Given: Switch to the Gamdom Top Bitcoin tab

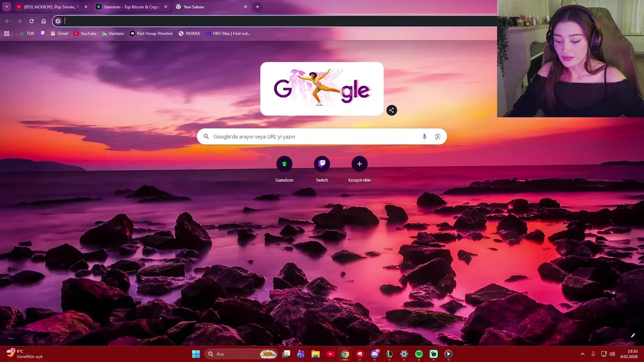Looking at the screenshot, I should coord(132,7).
